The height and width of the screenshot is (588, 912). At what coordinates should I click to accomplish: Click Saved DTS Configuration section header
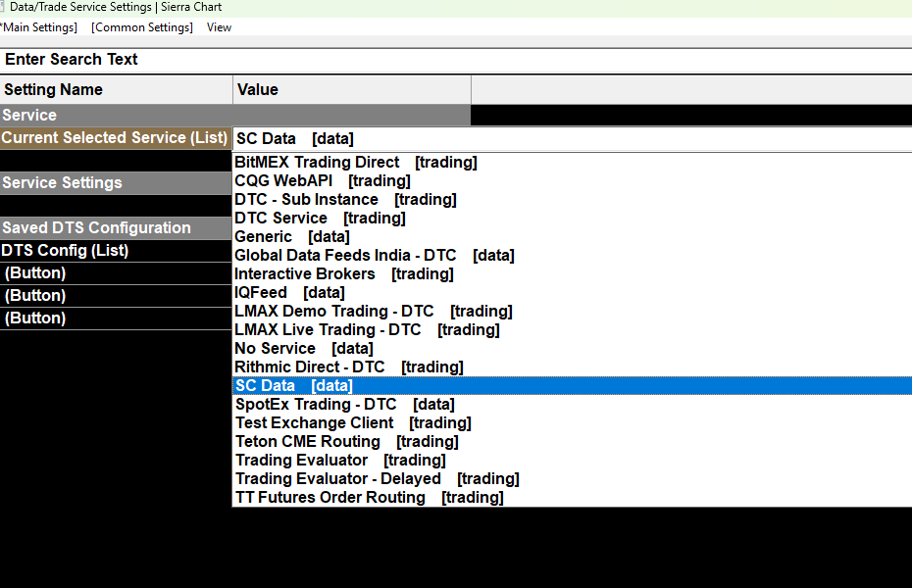pyautogui.click(x=116, y=227)
